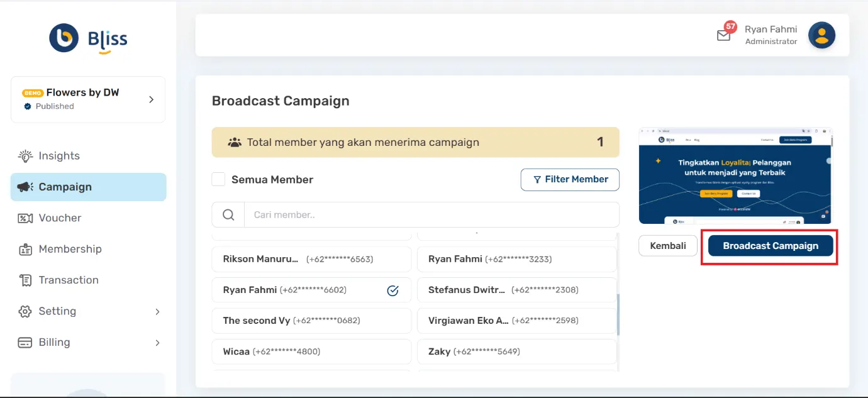The width and height of the screenshot is (868, 398).
Task: Expand the Billing submenu chevron
Action: click(157, 343)
